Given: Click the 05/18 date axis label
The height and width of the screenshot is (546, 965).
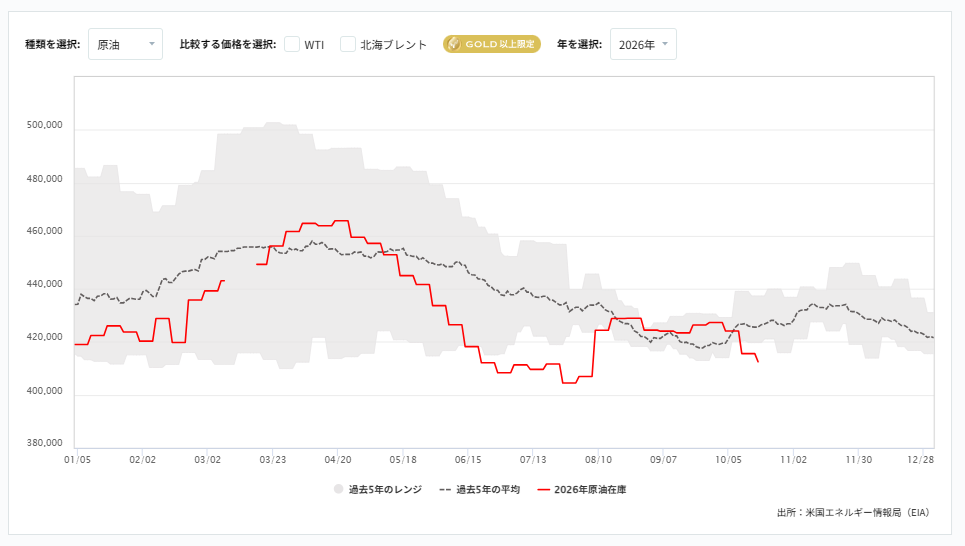Looking at the screenshot, I should pyautogui.click(x=403, y=460).
